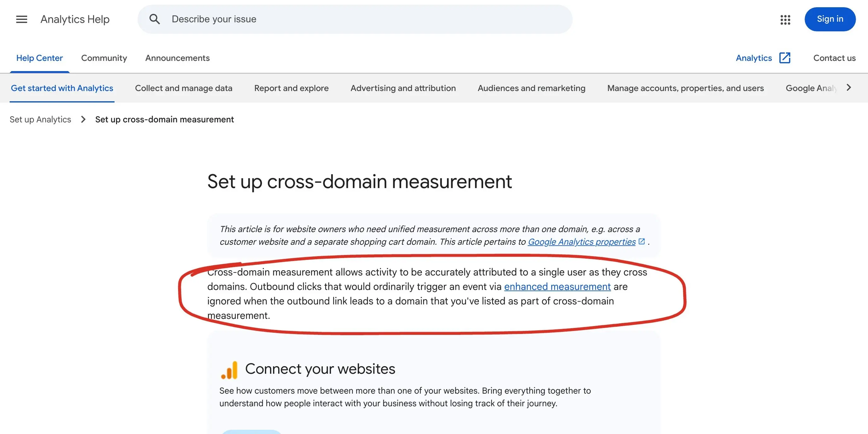Image resolution: width=868 pixels, height=434 pixels.
Task: Open the hamburger main menu
Action: coord(21,19)
